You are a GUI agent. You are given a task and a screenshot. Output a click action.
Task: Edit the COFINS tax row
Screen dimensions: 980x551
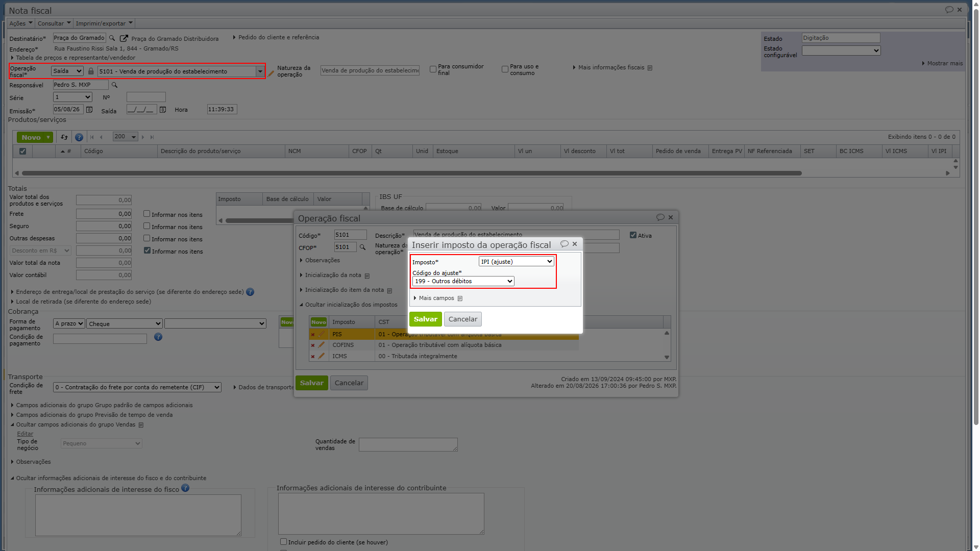coord(321,345)
